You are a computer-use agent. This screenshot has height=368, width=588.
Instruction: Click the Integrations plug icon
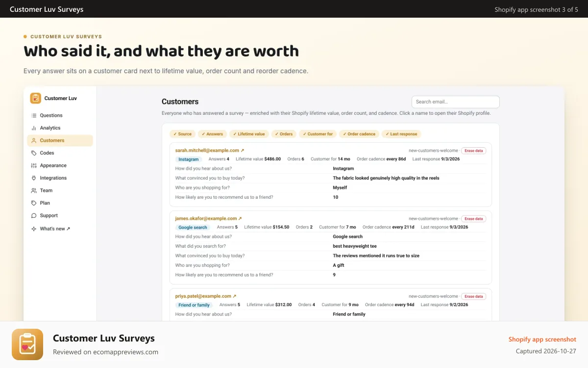pyautogui.click(x=34, y=178)
